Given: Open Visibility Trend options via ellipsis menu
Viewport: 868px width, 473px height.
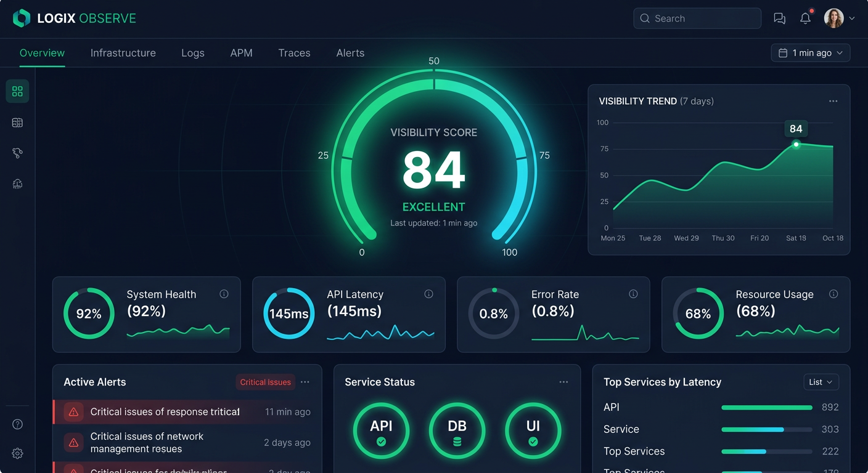Looking at the screenshot, I should click(833, 100).
